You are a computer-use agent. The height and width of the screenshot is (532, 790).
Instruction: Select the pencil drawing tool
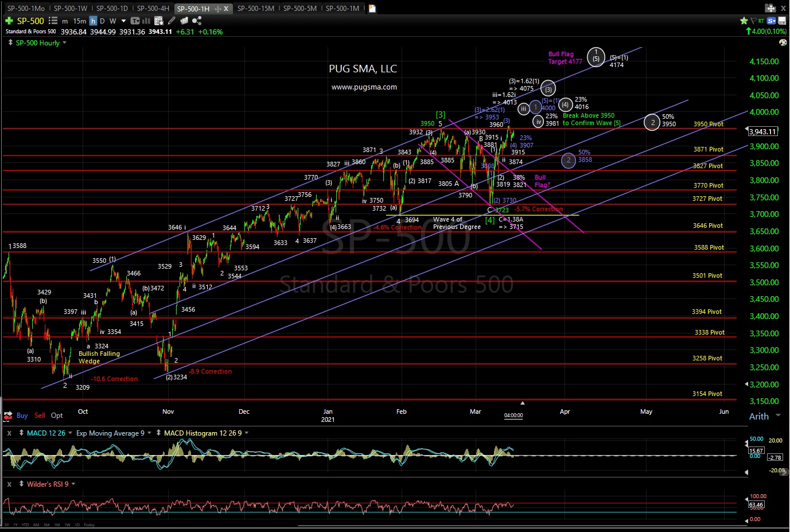click(171, 21)
